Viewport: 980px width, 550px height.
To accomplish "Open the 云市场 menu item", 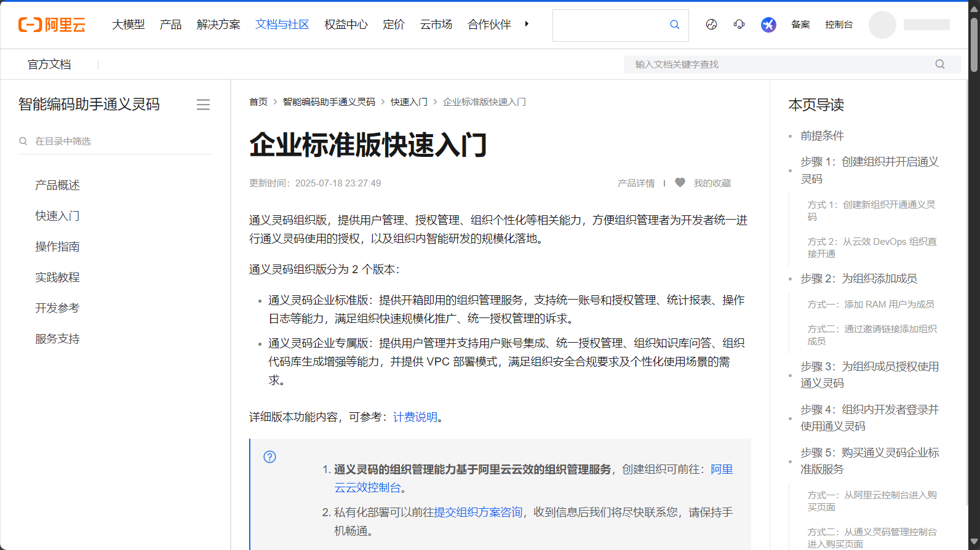I will 436,25.
